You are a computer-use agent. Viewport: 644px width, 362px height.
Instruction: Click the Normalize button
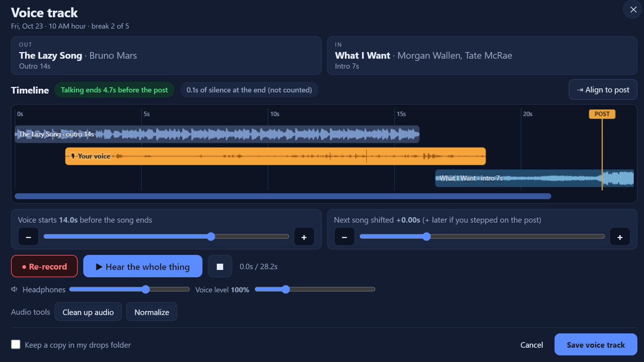pyautogui.click(x=151, y=312)
